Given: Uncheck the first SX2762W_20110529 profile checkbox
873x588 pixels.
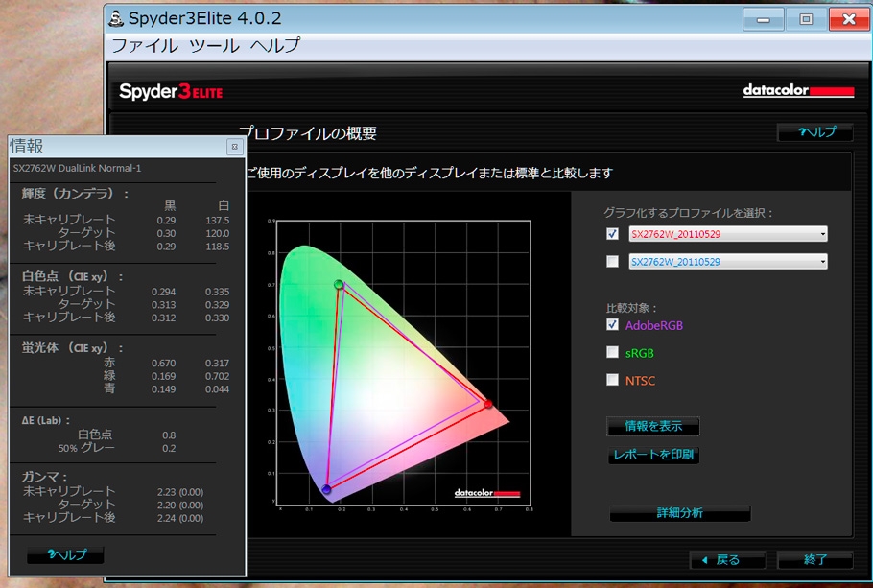Looking at the screenshot, I should tap(612, 234).
